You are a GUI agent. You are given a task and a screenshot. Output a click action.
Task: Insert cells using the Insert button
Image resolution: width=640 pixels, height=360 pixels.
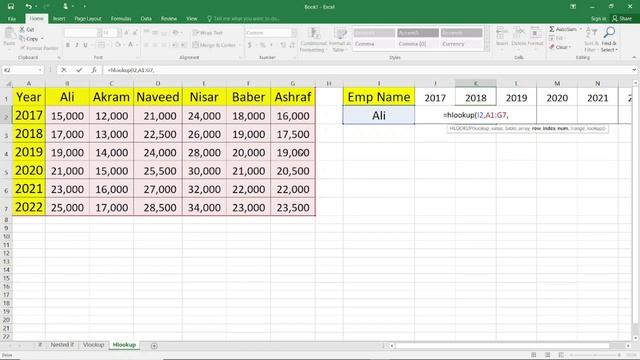tap(502, 37)
